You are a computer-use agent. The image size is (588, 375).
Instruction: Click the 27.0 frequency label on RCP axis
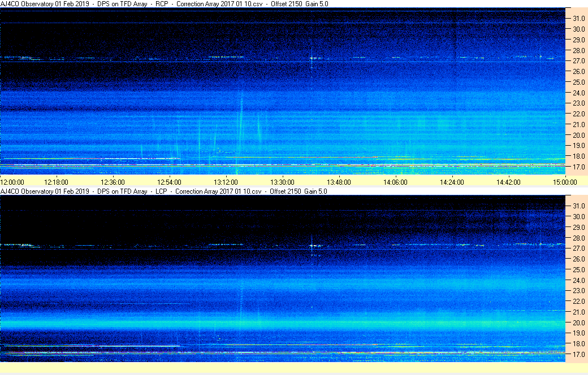[578, 60]
